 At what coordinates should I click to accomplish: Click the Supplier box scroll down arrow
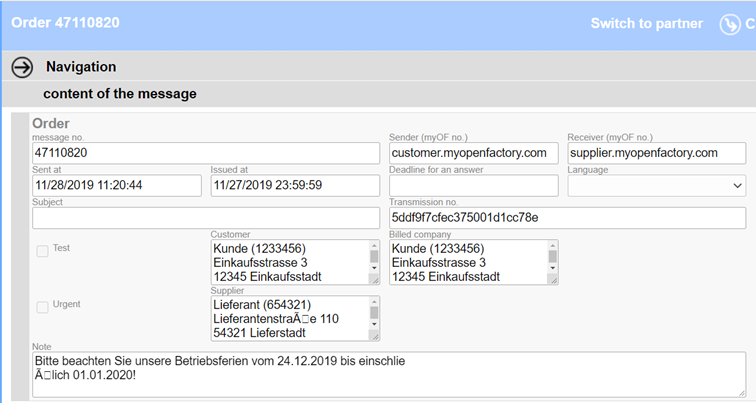pyautogui.click(x=374, y=324)
